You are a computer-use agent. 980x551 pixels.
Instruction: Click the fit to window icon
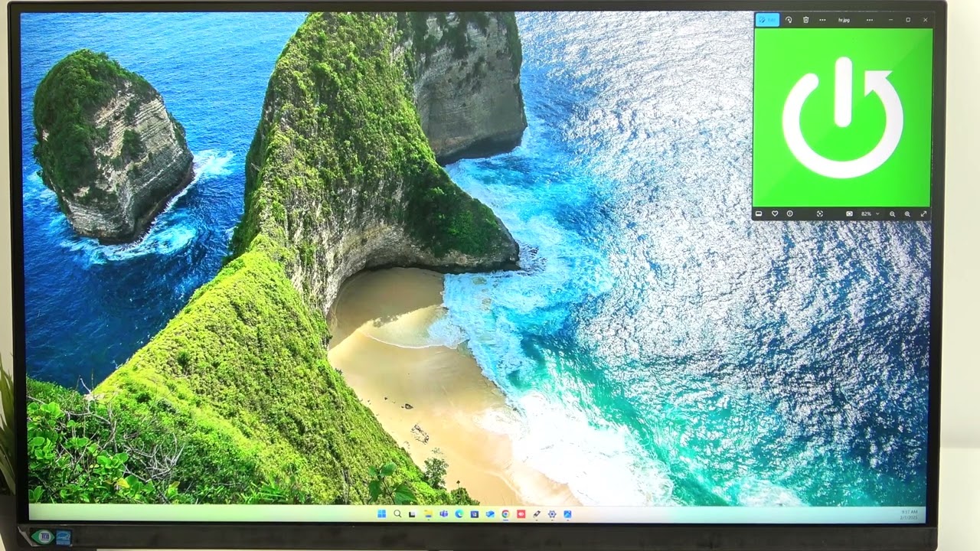tap(849, 214)
